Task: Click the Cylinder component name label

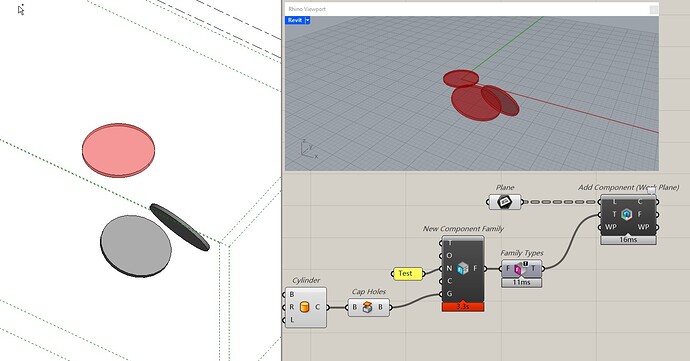Action: (x=306, y=280)
